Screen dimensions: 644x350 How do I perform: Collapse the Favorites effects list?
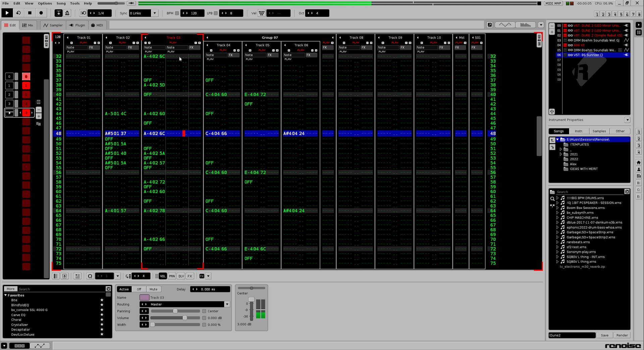5,295
